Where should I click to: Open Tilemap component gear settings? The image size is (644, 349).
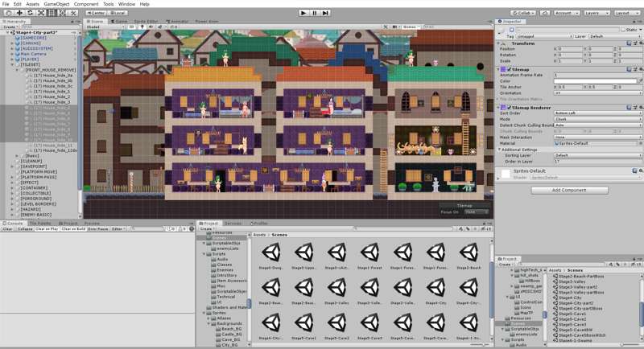641,69
